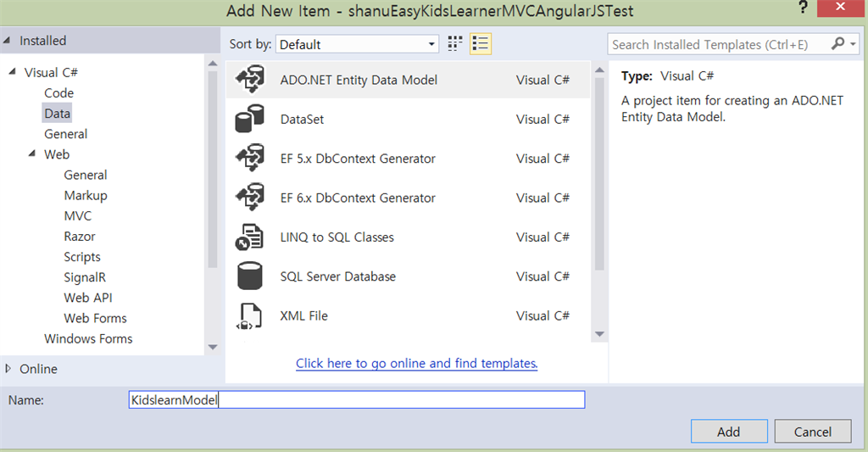Click the SQL Server Database icon
868x452 pixels.
(249, 276)
